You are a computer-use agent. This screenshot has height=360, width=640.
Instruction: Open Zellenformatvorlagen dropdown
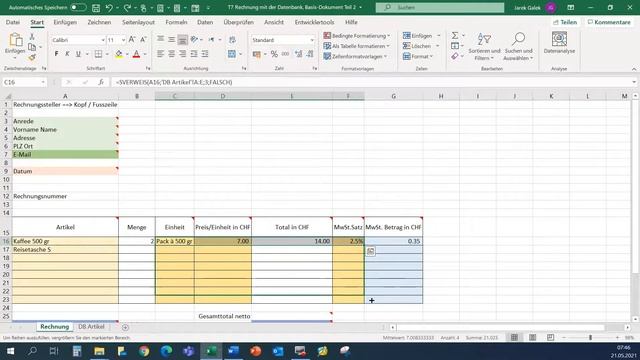[x=355, y=56]
